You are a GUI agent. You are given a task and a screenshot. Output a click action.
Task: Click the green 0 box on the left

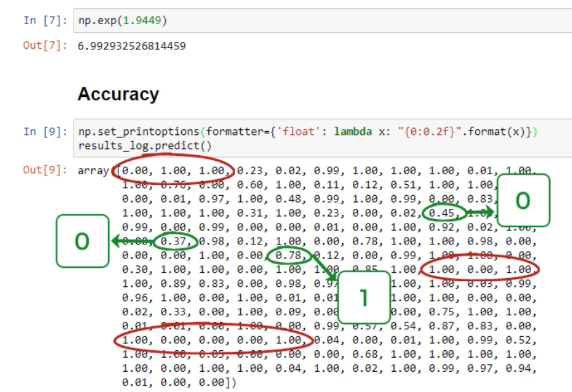[x=84, y=242]
